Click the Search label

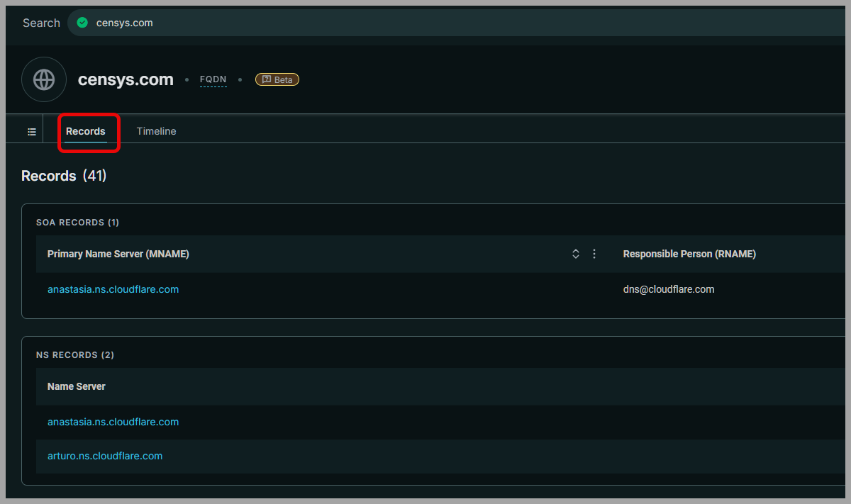[41, 23]
